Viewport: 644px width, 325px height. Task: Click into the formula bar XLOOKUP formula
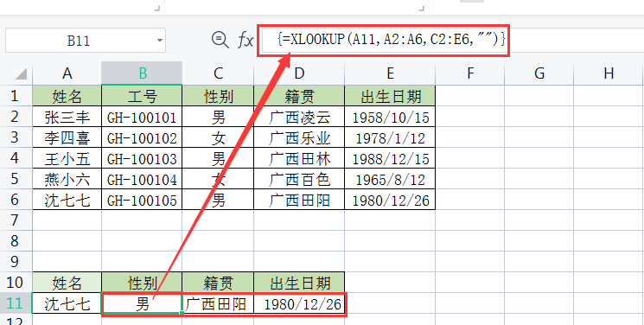pos(390,40)
